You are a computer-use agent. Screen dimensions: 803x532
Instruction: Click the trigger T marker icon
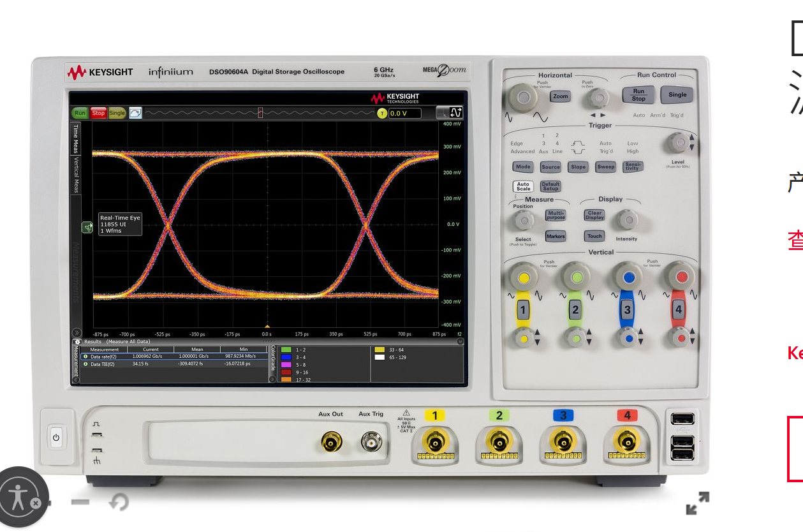382,114
